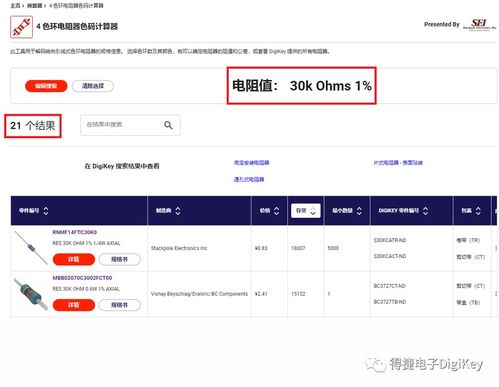Click red details button for MBB02070C3002FCT00

pos(74,305)
